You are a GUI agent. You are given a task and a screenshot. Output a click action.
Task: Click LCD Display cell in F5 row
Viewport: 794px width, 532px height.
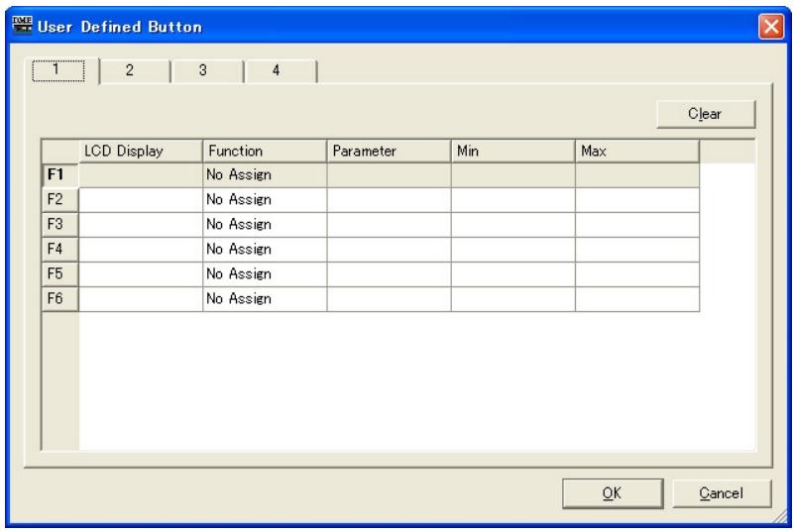(x=141, y=274)
